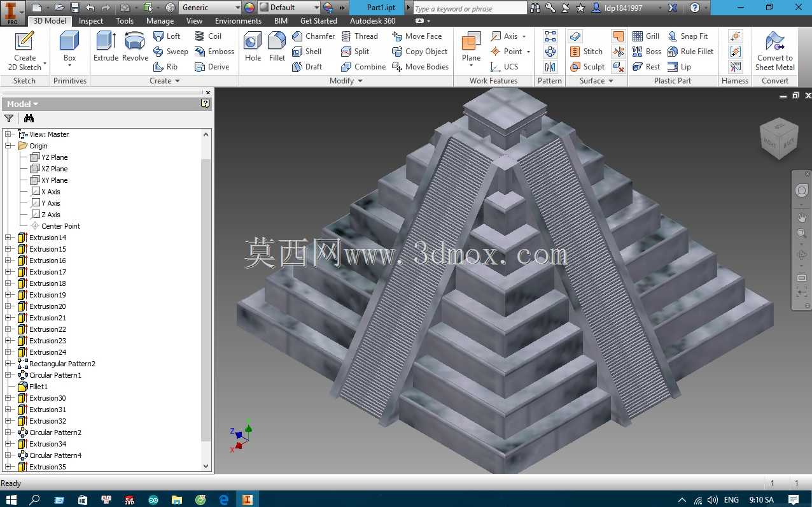The height and width of the screenshot is (507, 812).
Task: Click the keyword search field
Action: coord(470,8)
